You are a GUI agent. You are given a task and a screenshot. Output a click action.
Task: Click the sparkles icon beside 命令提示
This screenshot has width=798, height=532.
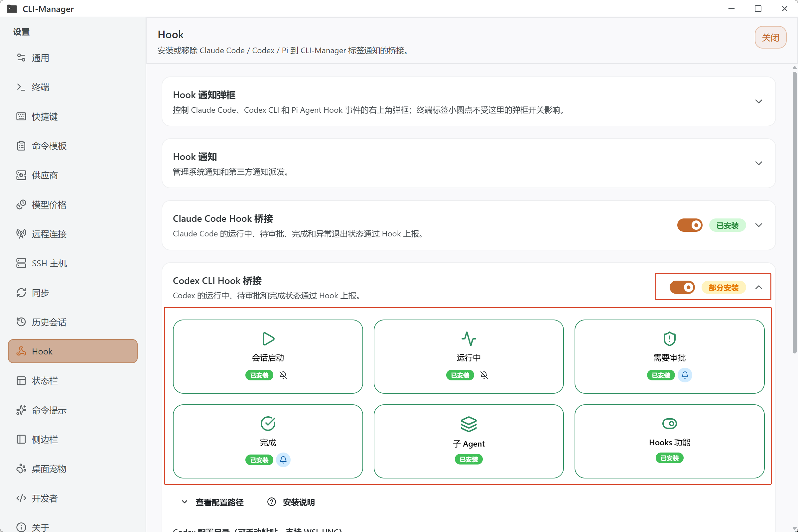[21, 410]
